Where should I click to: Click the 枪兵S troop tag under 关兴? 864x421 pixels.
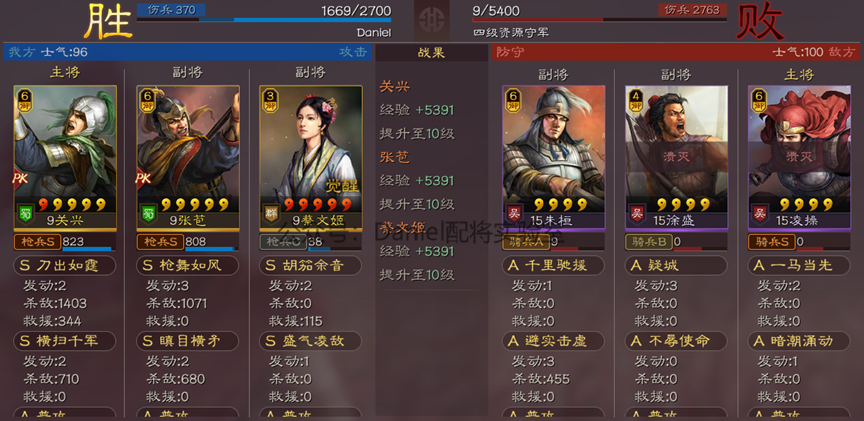tap(37, 241)
